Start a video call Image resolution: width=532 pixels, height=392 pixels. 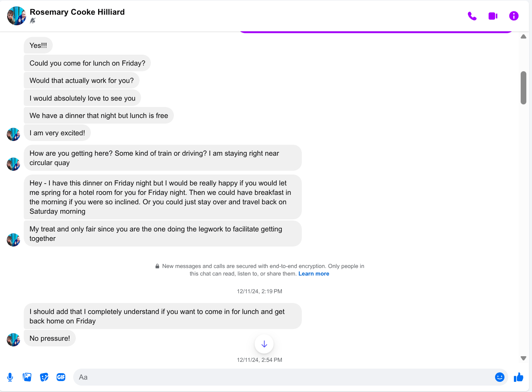493,16
